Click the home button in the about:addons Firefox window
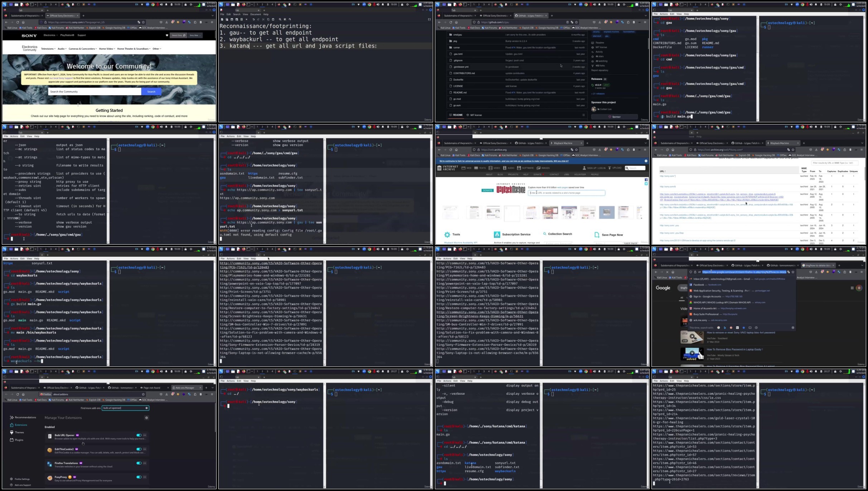The height and width of the screenshot is (491, 868). (23, 394)
